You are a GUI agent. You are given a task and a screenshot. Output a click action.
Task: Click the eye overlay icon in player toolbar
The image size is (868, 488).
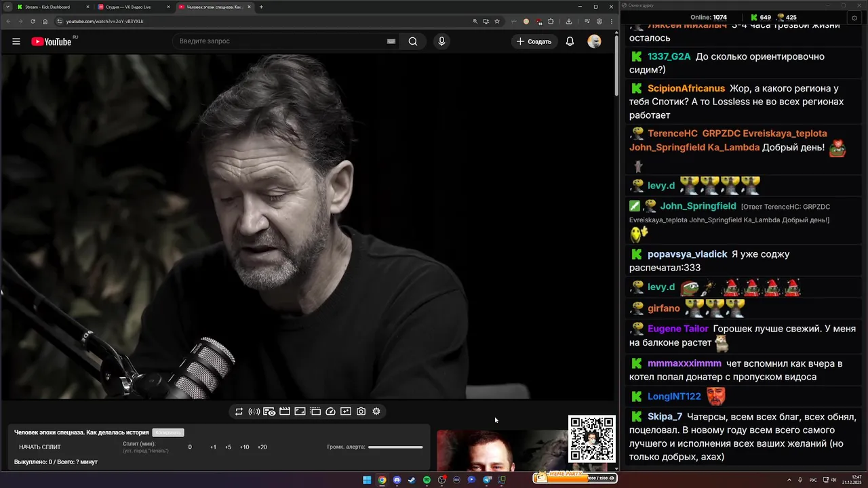(269, 411)
